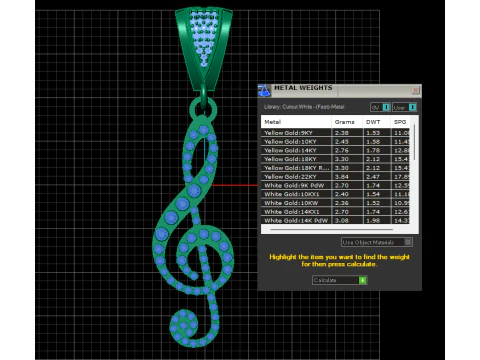Close the Metal Weights dialog
The image size is (480, 360).
click(415, 90)
